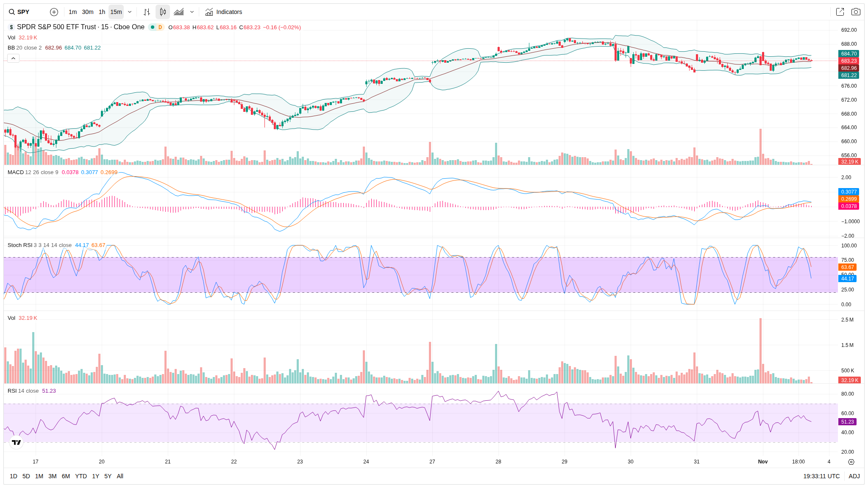Switch to the 1h interval
The width and height of the screenshot is (868, 488).
coord(102,12)
